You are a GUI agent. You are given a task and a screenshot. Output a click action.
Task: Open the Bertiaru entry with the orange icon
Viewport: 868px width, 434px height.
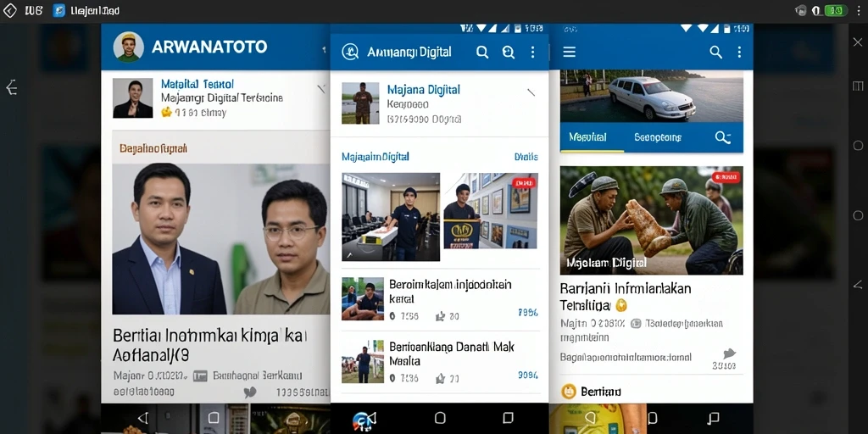coord(591,392)
